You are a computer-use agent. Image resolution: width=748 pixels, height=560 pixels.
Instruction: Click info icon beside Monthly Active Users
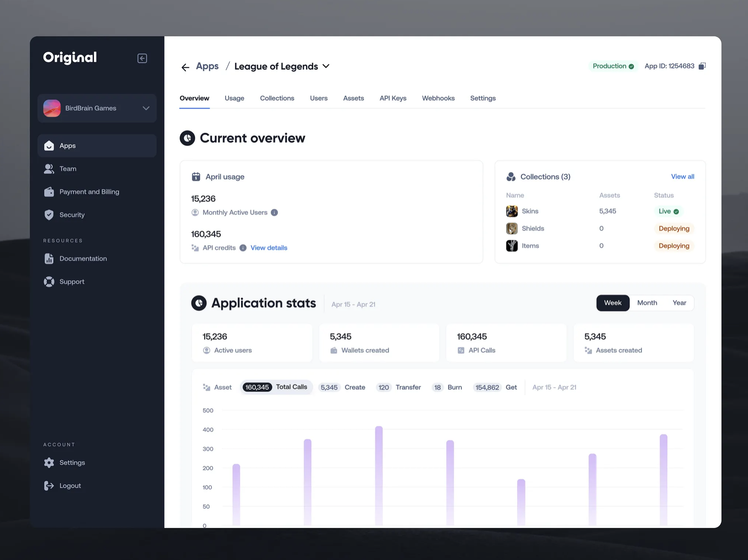point(274,213)
